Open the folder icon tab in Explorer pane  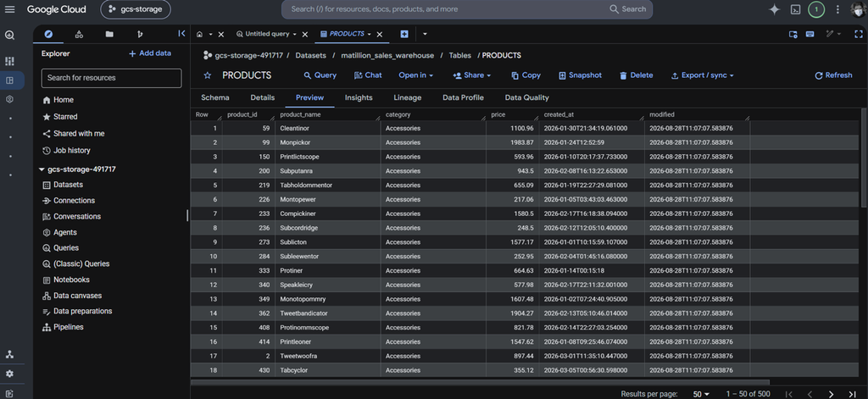109,34
